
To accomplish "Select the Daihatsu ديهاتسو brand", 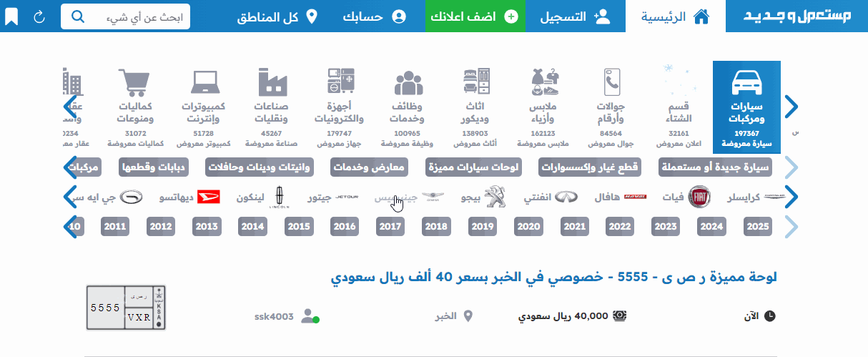I will click(x=189, y=196).
